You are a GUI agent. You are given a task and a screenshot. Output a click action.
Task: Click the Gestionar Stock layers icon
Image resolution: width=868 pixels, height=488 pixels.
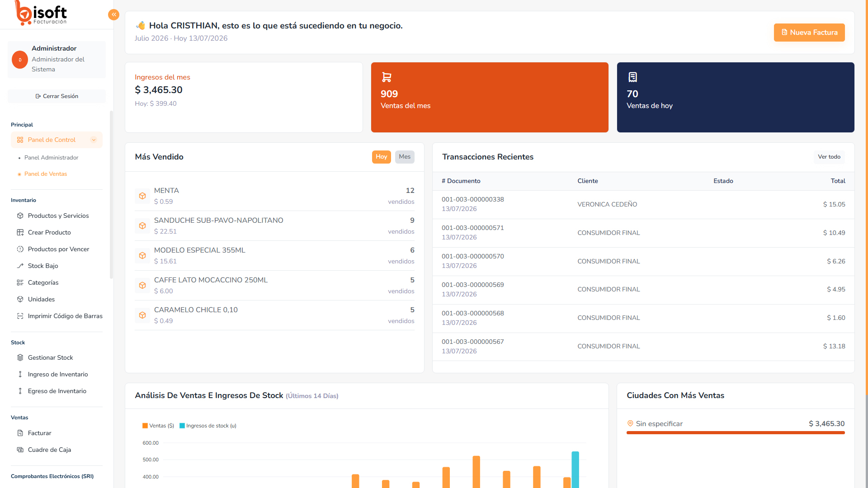[x=20, y=357]
